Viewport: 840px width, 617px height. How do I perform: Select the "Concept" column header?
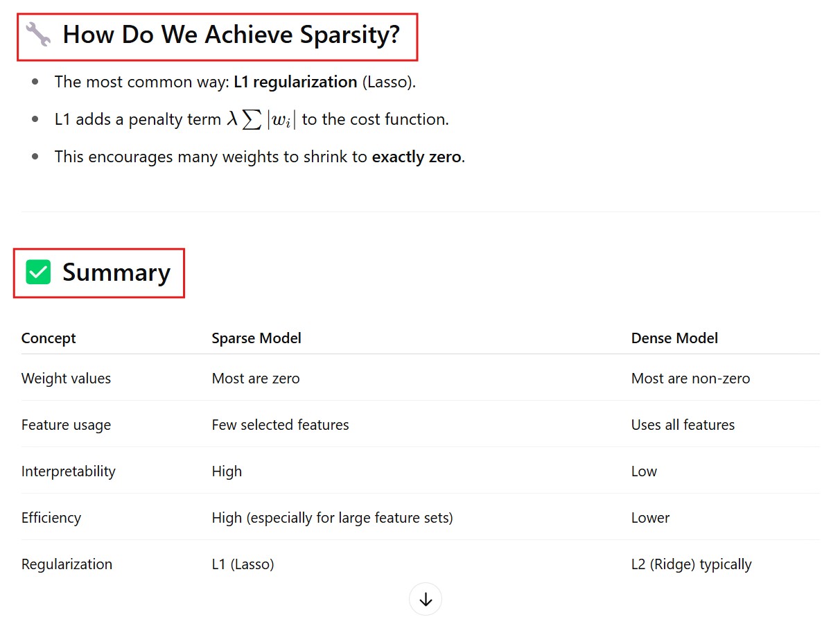coord(49,338)
